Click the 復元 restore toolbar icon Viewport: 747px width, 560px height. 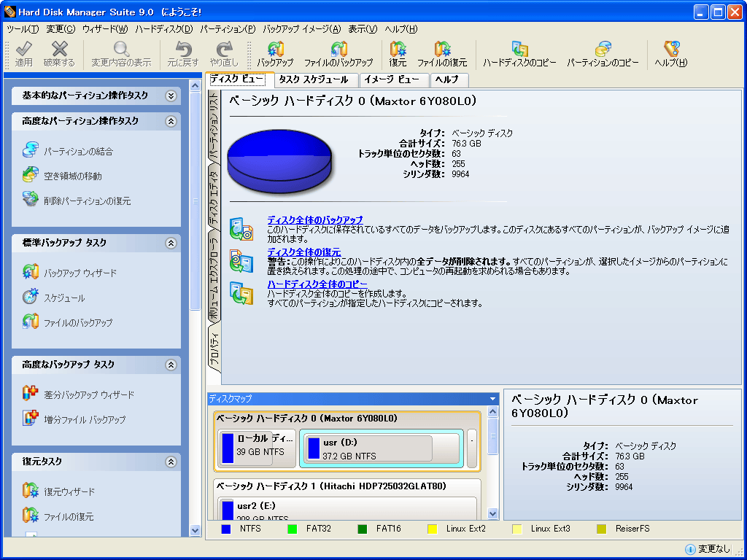tap(398, 49)
